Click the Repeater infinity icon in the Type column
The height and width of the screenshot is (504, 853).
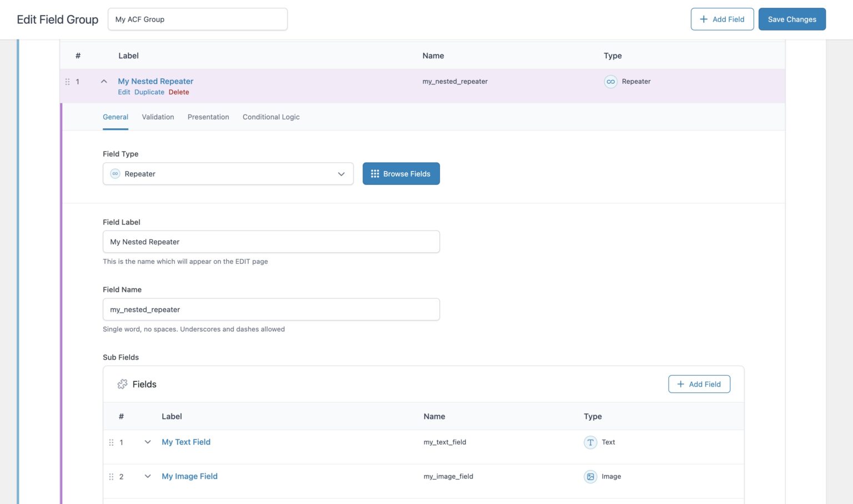pyautogui.click(x=610, y=81)
